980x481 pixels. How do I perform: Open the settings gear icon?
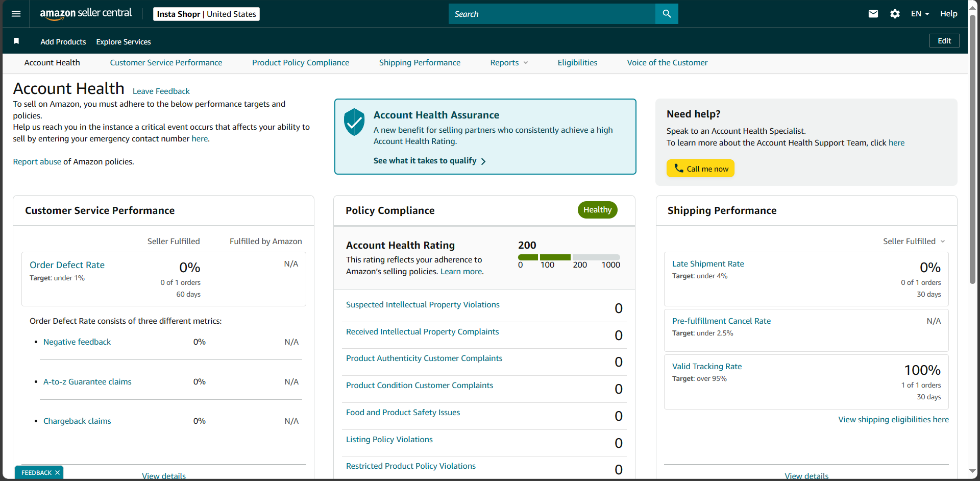pyautogui.click(x=895, y=14)
